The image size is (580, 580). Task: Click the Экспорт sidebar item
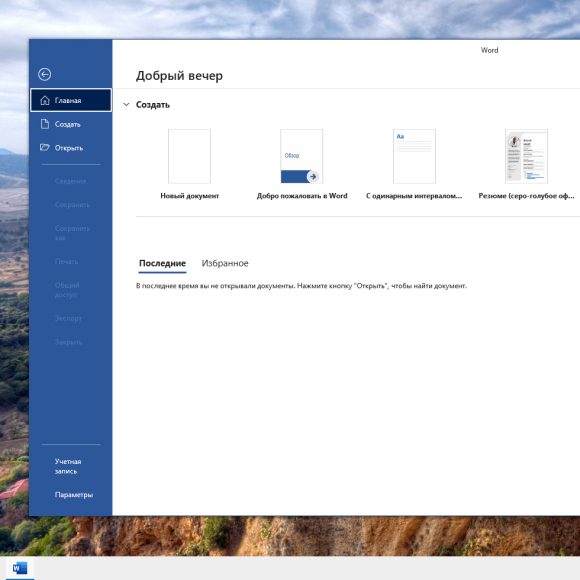(71, 318)
